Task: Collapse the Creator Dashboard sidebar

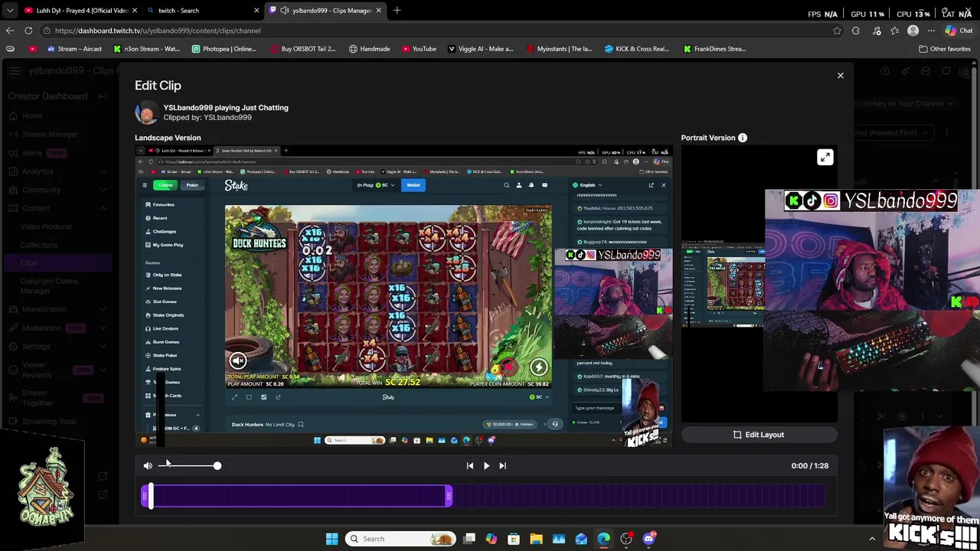Action: (102, 96)
